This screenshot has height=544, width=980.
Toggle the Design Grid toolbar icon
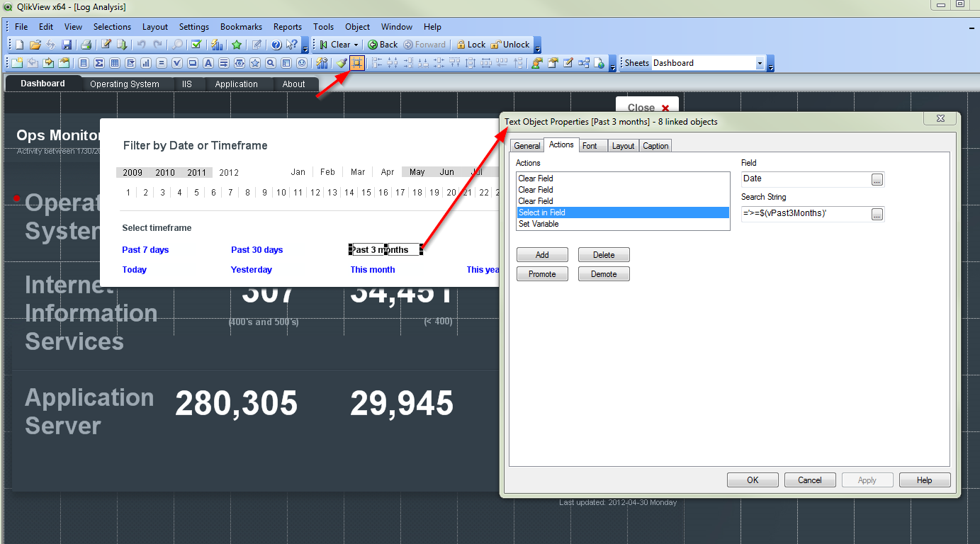point(357,63)
